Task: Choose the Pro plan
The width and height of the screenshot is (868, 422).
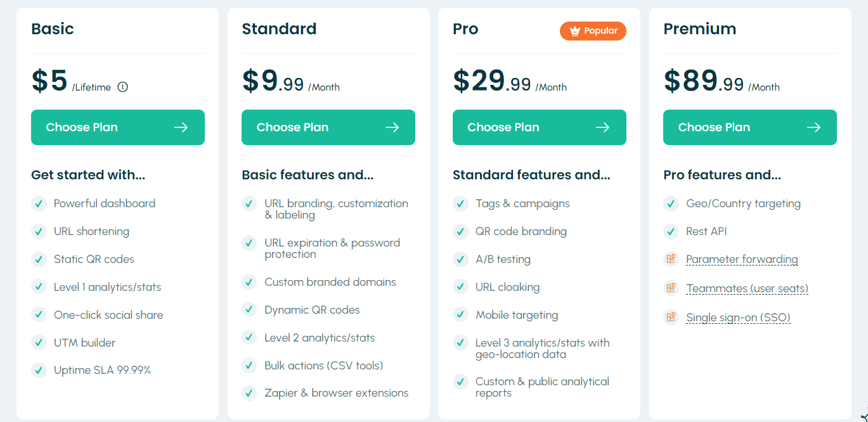Action: tap(539, 127)
